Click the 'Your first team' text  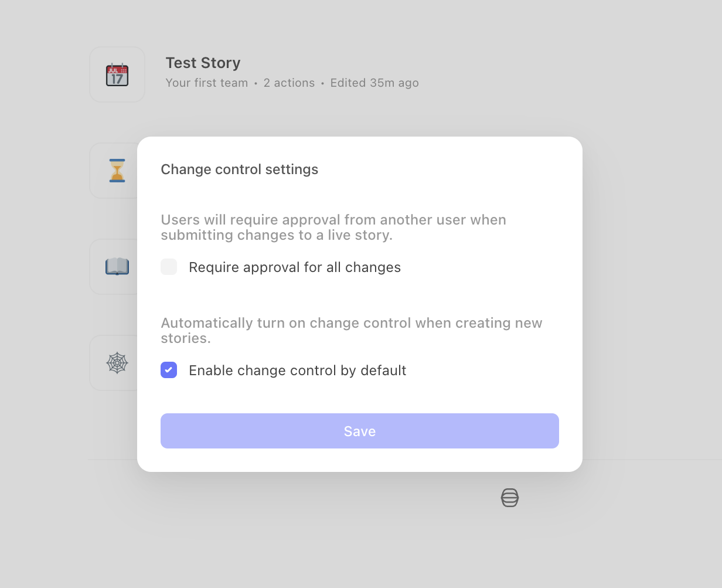tap(207, 83)
